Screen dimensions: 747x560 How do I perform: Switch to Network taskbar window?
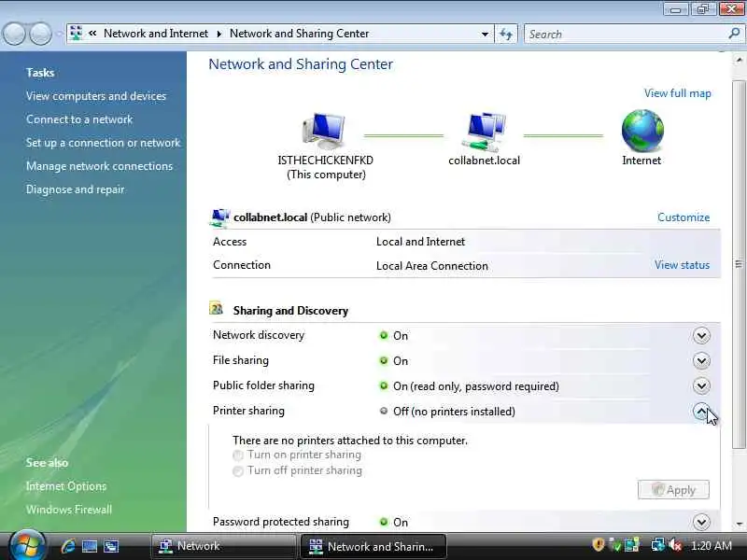pyautogui.click(x=223, y=546)
